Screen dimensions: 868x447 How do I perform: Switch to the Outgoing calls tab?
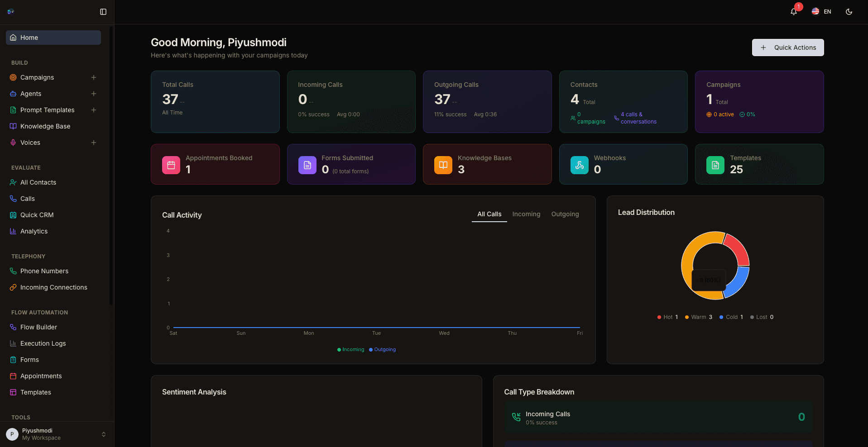coord(565,214)
